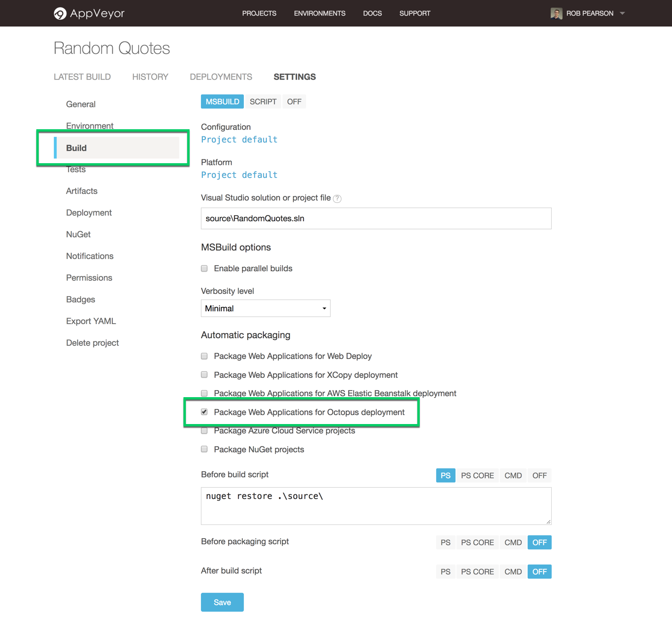Viewport: 672px width, 633px height.
Task: Expand the Rob Pearson account menu
Action: point(622,13)
